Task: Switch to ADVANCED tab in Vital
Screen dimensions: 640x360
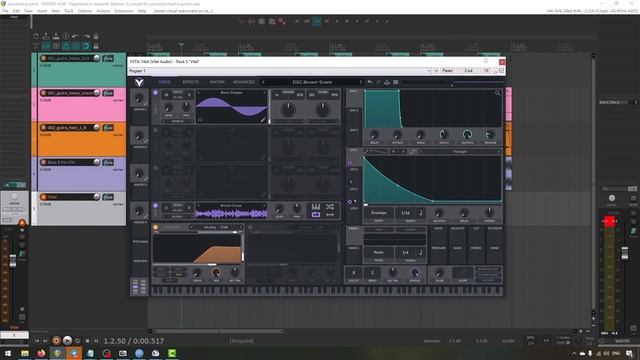Action: point(244,82)
